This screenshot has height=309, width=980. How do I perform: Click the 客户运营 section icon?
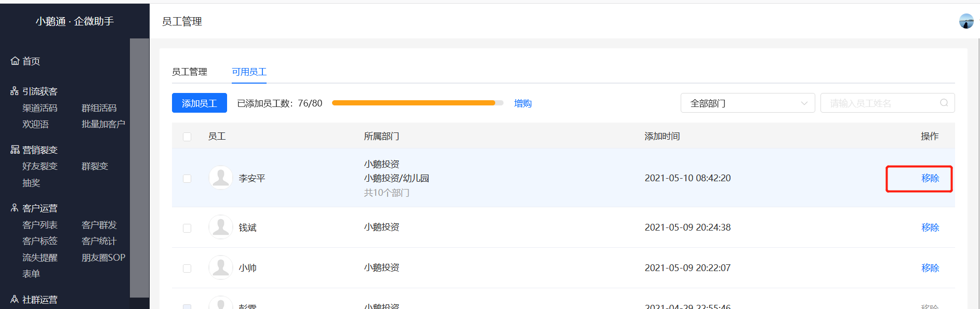(15, 208)
